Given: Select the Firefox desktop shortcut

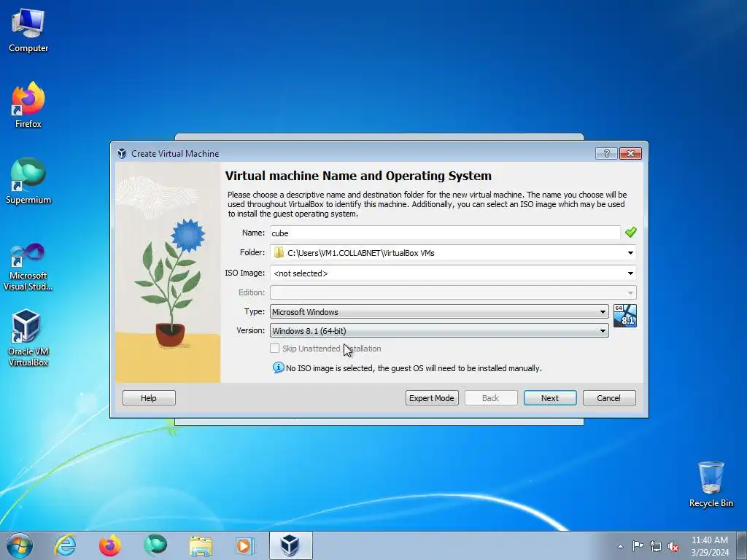Looking at the screenshot, I should pyautogui.click(x=28, y=105).
